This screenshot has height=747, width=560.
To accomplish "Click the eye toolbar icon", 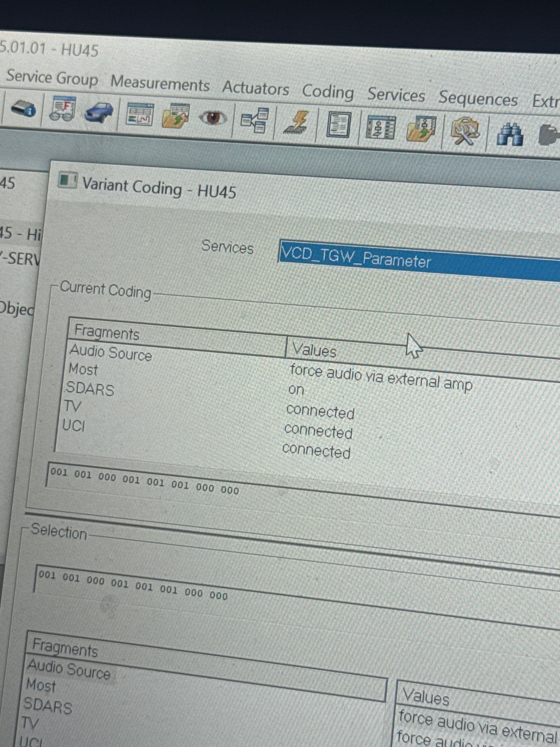I will [x=212, y=118].
